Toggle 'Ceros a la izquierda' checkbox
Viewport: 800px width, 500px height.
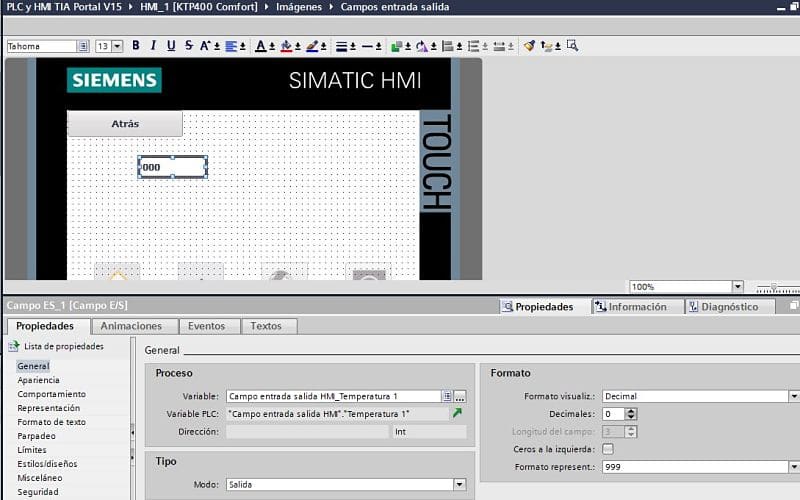[608, 449]
